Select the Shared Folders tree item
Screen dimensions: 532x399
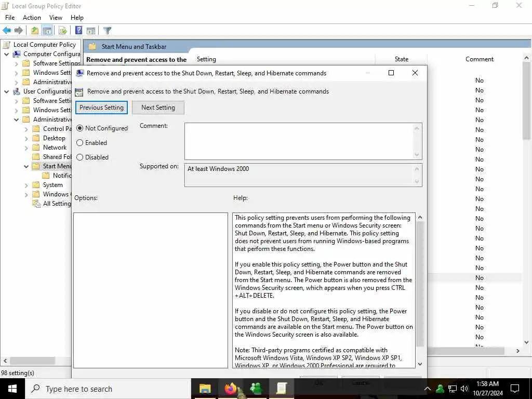coord(57,157)
